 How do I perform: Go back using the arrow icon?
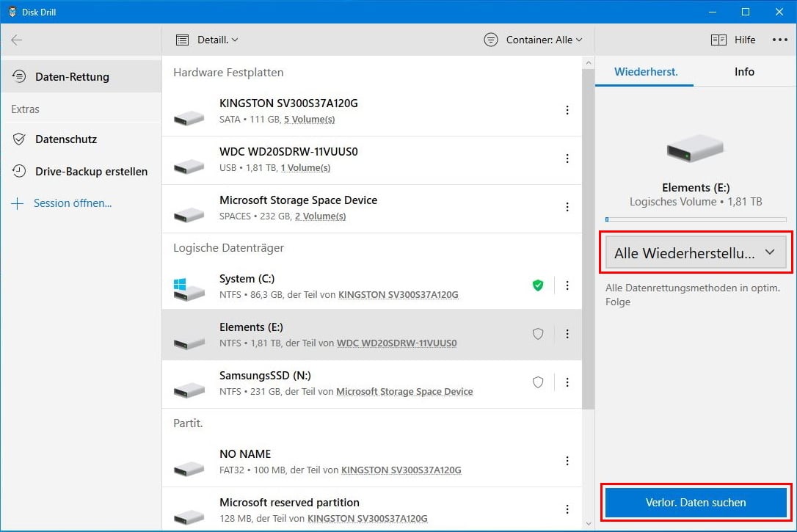click(x=16, y=40)
